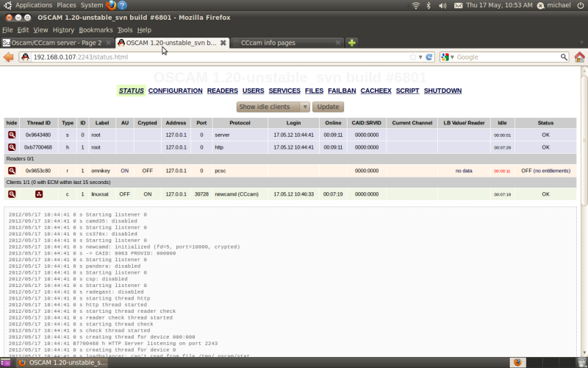Open the Bookmarks menu

(96, 30)
